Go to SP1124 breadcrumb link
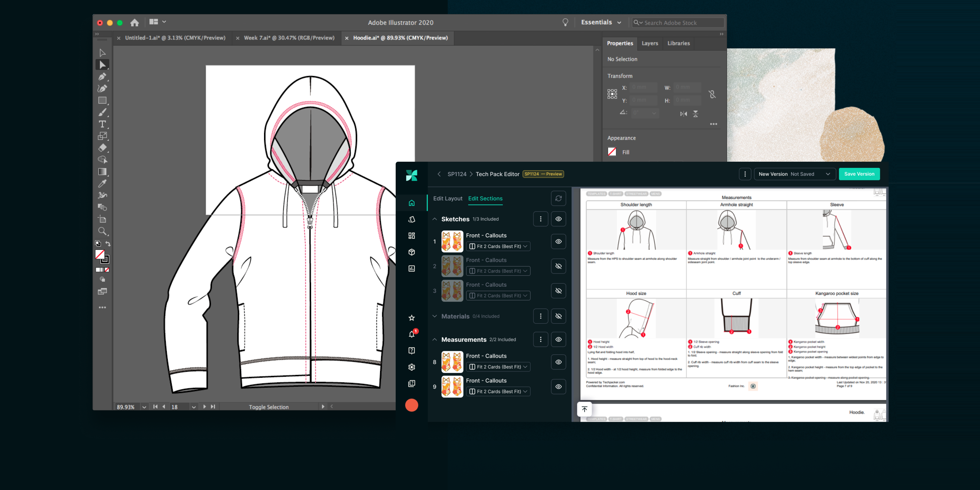Viewport: 980px width, 490px height. pyautogui.click(x=457, y=174)
